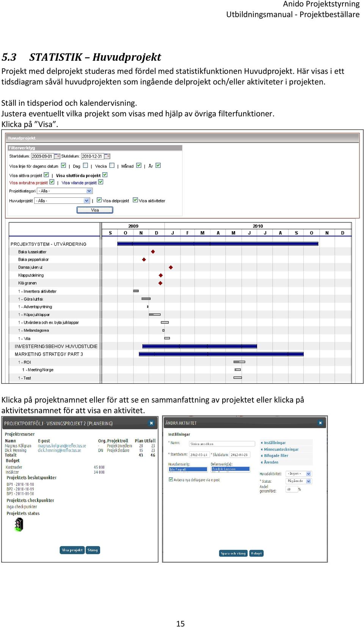Click the Klä granen milestone diamond
Screen dimensions: 364x627
(160, 283)
